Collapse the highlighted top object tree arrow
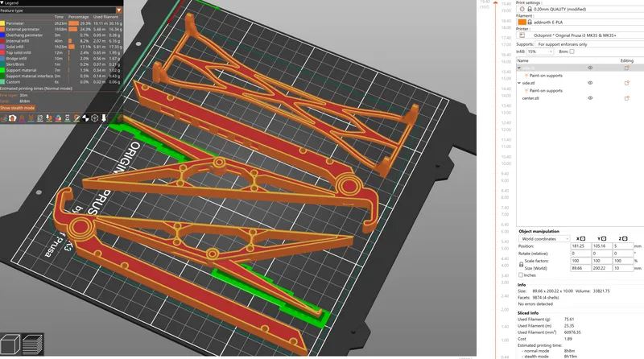The image size is (644, 359). click(x=519, y=68)
